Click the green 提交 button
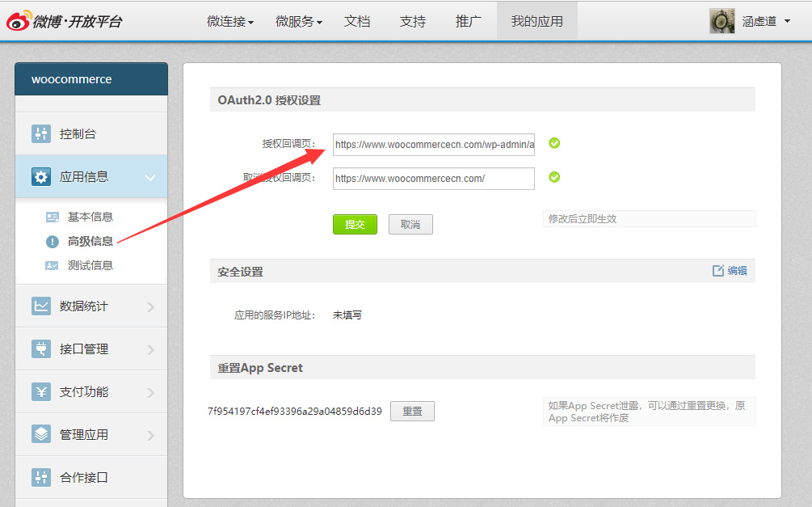The image size is (812, 507). [355, 225]
